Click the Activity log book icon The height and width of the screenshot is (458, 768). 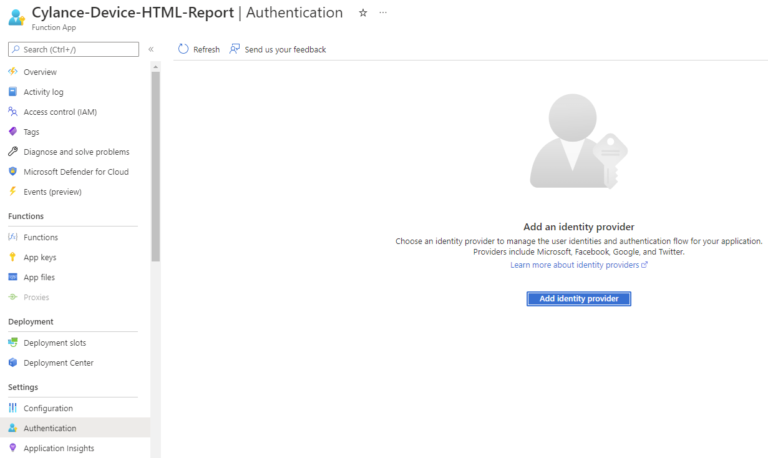pos(13,92)
